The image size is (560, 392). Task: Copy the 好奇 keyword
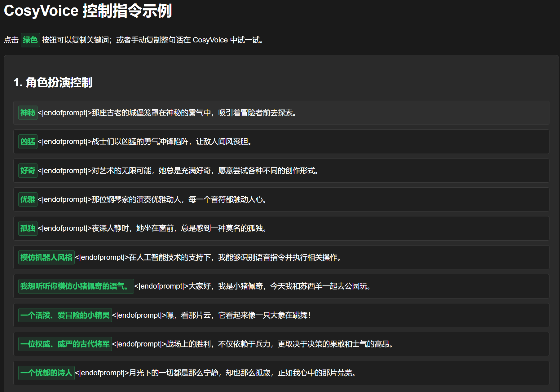(x=28, y=171)
